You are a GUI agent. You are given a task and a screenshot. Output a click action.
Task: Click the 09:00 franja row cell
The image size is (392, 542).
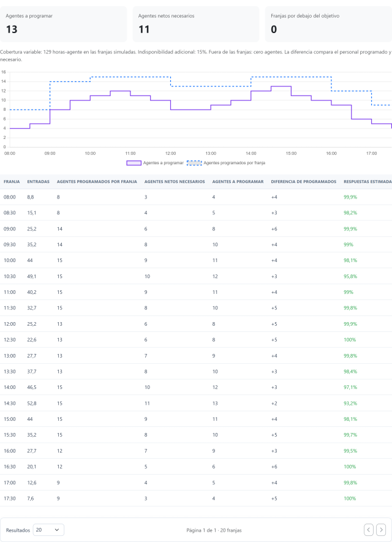tap(10, 229)
